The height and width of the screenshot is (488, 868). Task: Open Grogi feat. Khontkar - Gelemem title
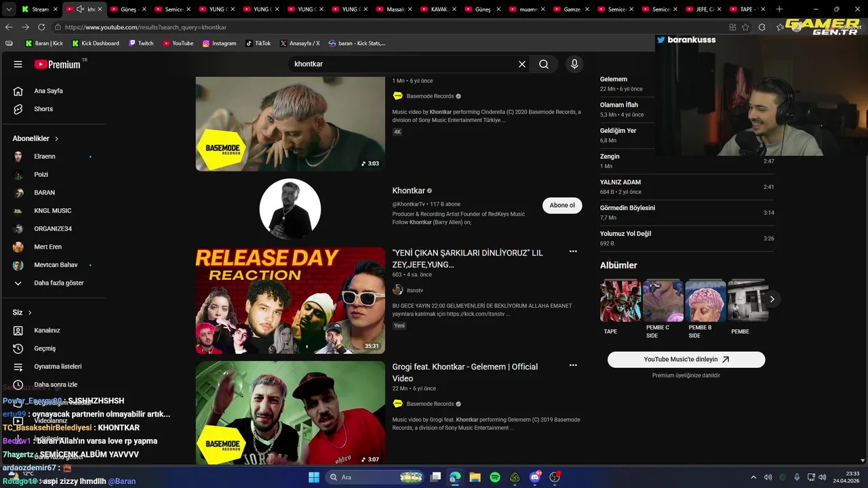pos(465,372)
